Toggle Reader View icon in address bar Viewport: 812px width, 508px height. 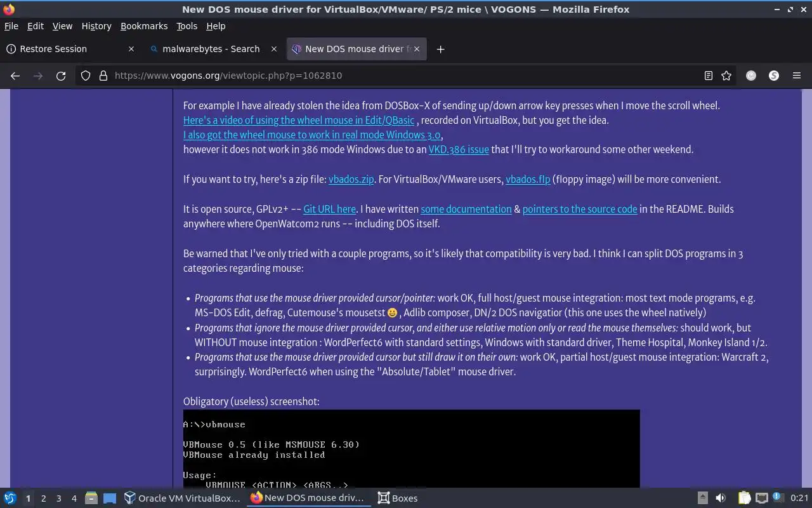(709, 76)
